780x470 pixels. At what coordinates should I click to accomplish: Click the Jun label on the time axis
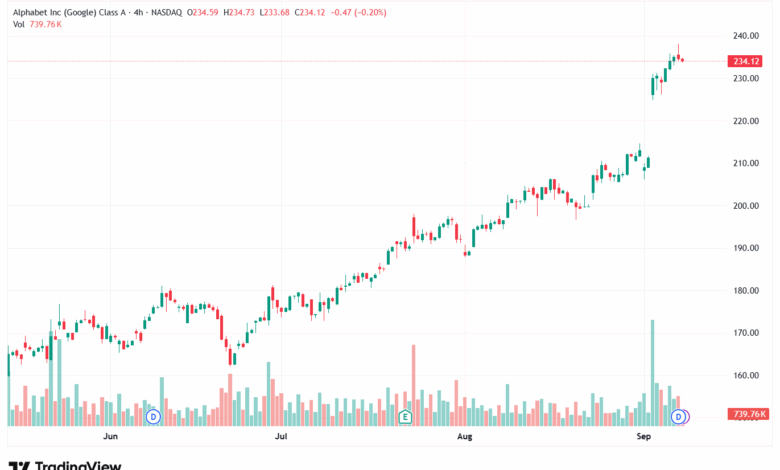(x=110, y=437)
